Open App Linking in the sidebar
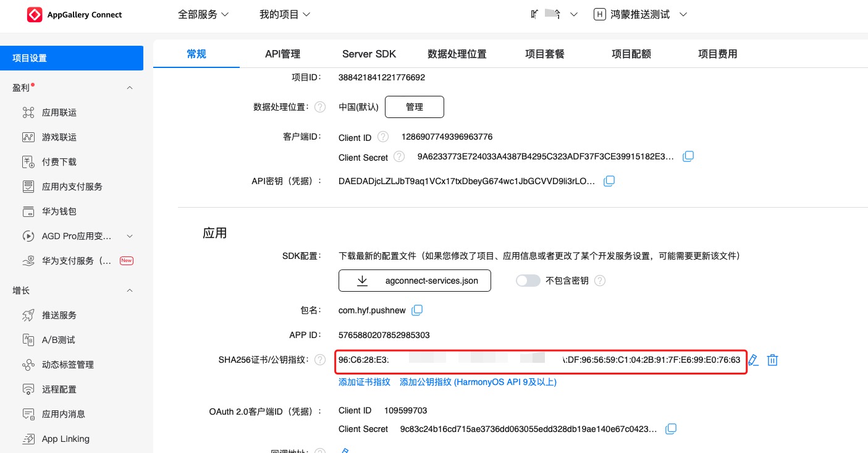The height and width of the screenshot is (453, 868). tap(65, 439)
